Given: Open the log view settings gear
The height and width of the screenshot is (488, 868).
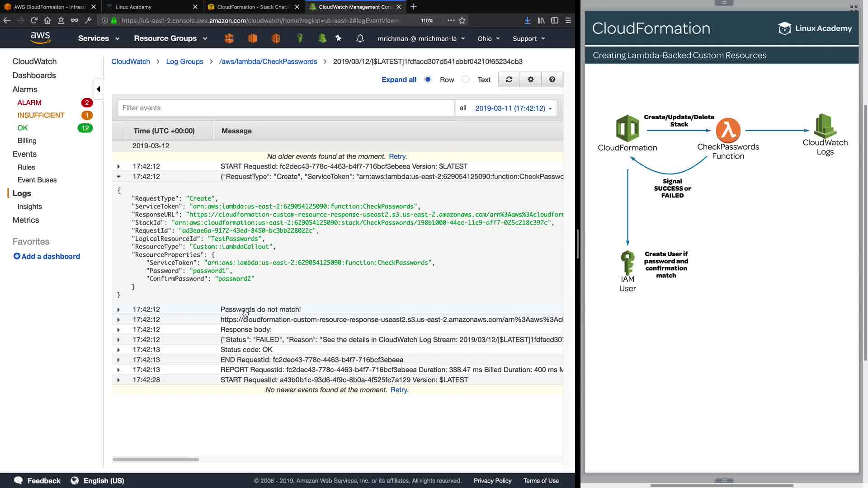Looking at the screenshot, I should (x=531, y=80).
